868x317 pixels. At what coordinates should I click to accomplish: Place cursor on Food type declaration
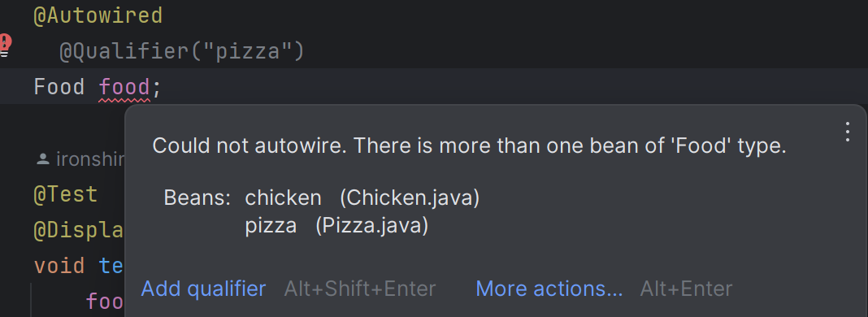point(59,88)
